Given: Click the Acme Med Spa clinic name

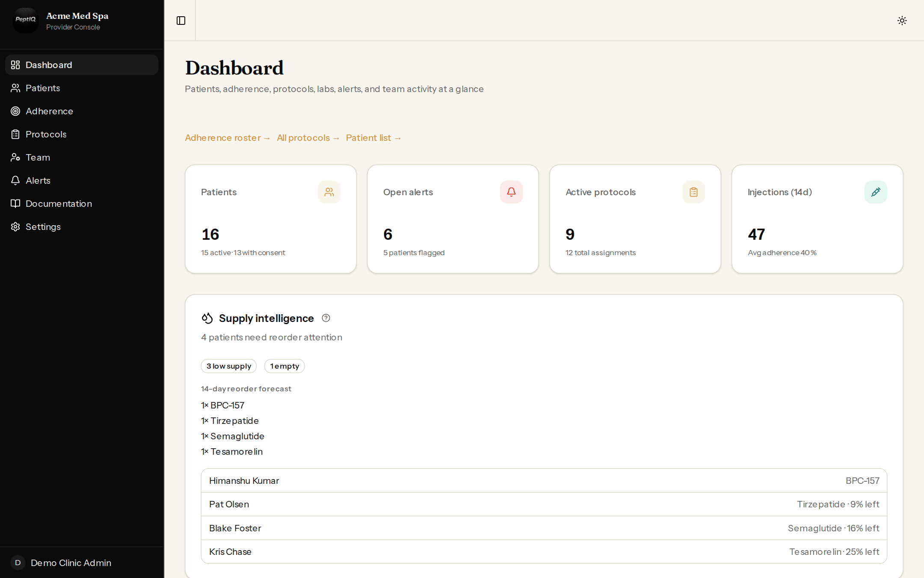Looking at the screenshot, I should click(x=77, y=16).
